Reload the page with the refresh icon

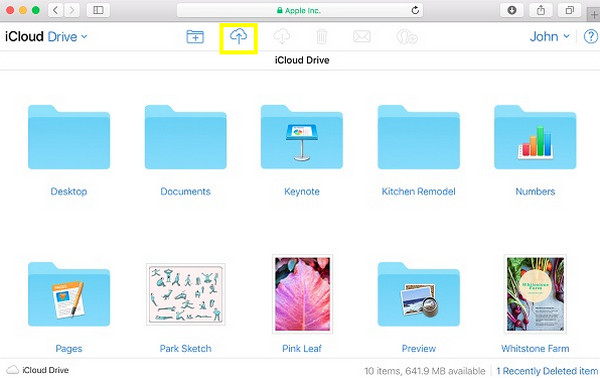click(x=415, y=10)
